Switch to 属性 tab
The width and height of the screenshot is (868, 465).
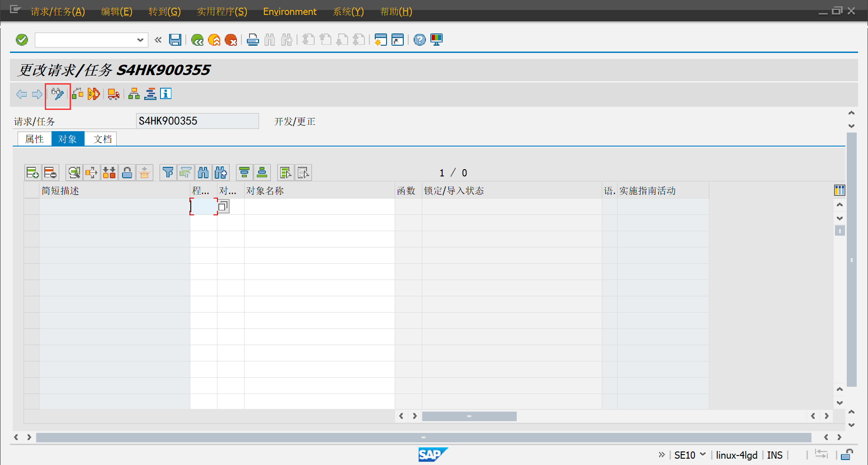coord(34,139)
